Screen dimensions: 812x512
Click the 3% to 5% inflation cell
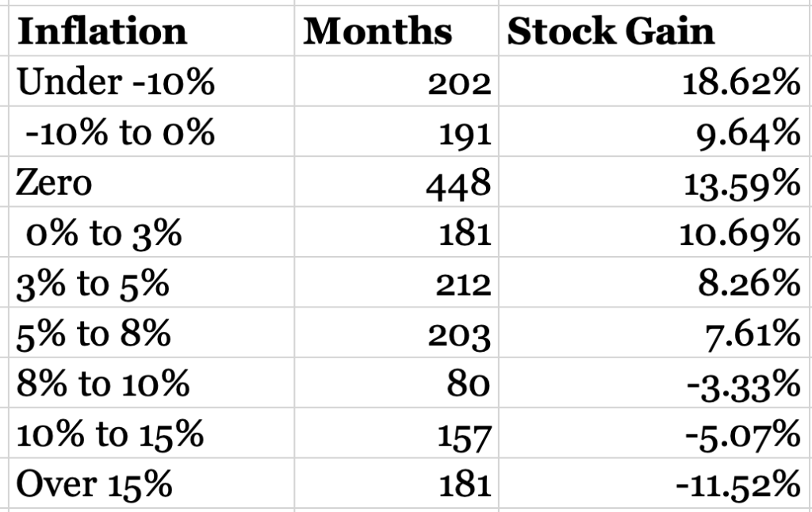93,284
